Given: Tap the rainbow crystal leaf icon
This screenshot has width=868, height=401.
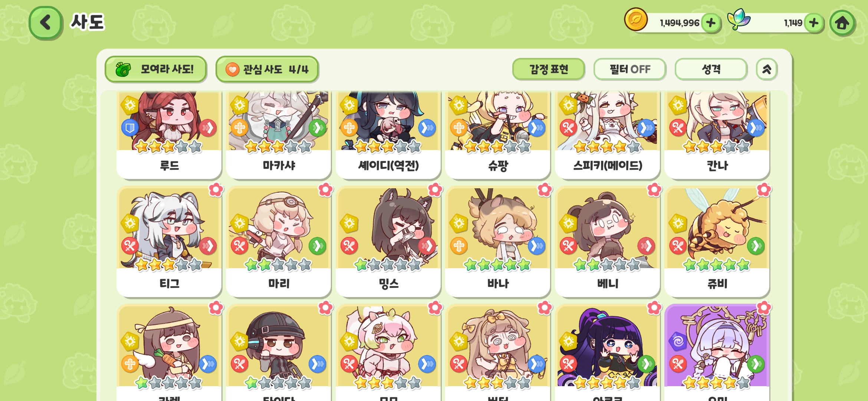Looking at the screenshot, I should [x=738, y=19].
